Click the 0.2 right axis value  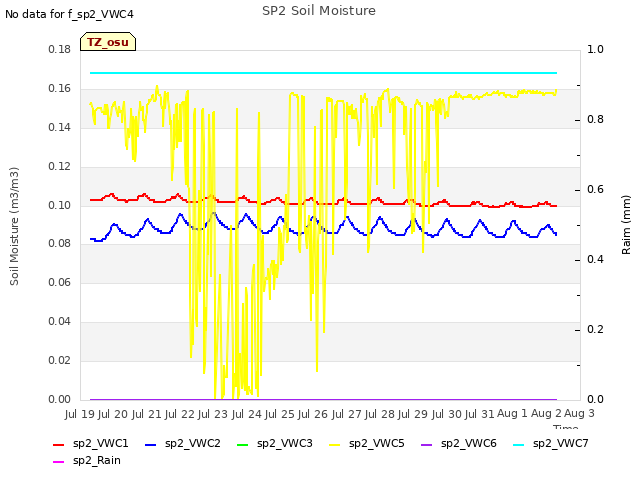[595, 329]
